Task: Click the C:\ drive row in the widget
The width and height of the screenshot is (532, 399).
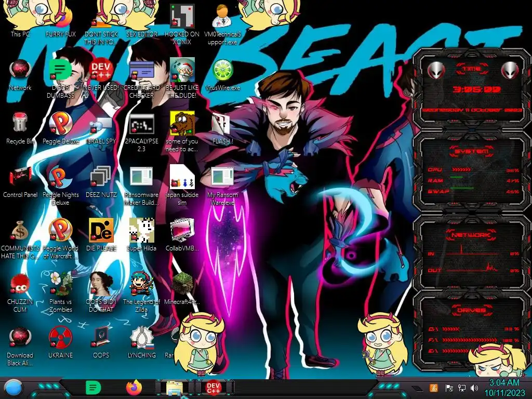Action: tap(474, 329)
